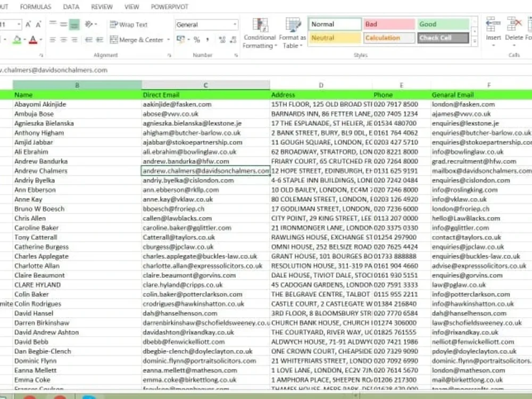The height and width of the screenshot is (399, 532).
Task: Click the Decrease Decimal icon
Action: [233, 40]
